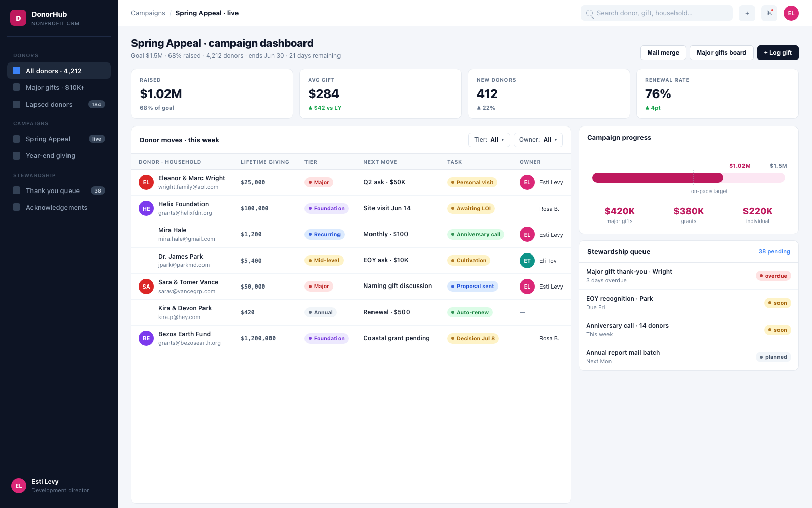Viewport: 812px width, 508px height.
Task: Click the $1,200,000 lifetime giving value
Action: [x=258, y=338]
